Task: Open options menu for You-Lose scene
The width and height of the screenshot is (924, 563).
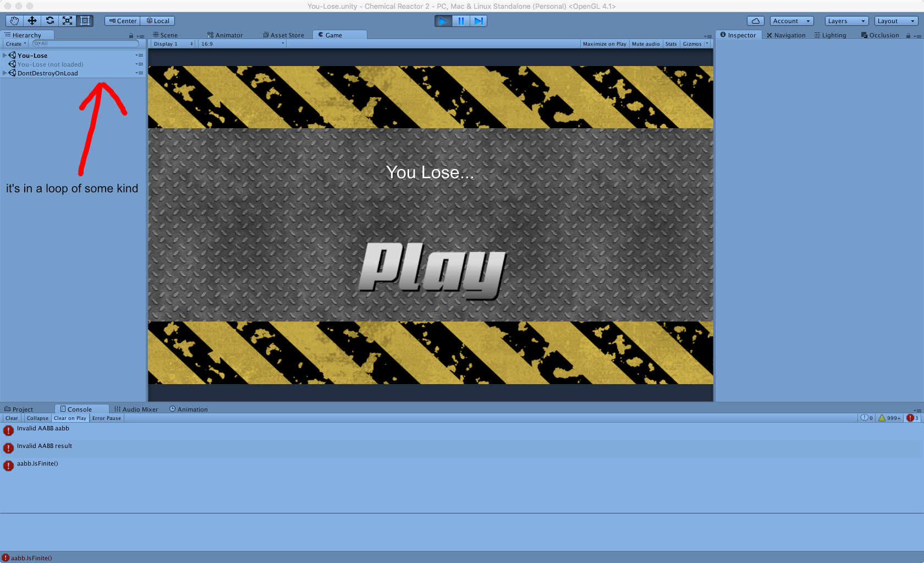Action: [x=140, y=55]
